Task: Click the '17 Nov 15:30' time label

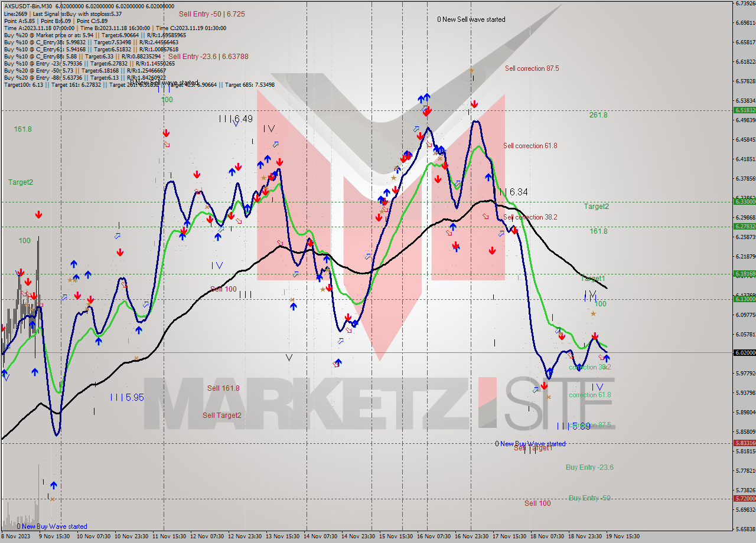Action: pyautogui.click(x=510, y=537)
